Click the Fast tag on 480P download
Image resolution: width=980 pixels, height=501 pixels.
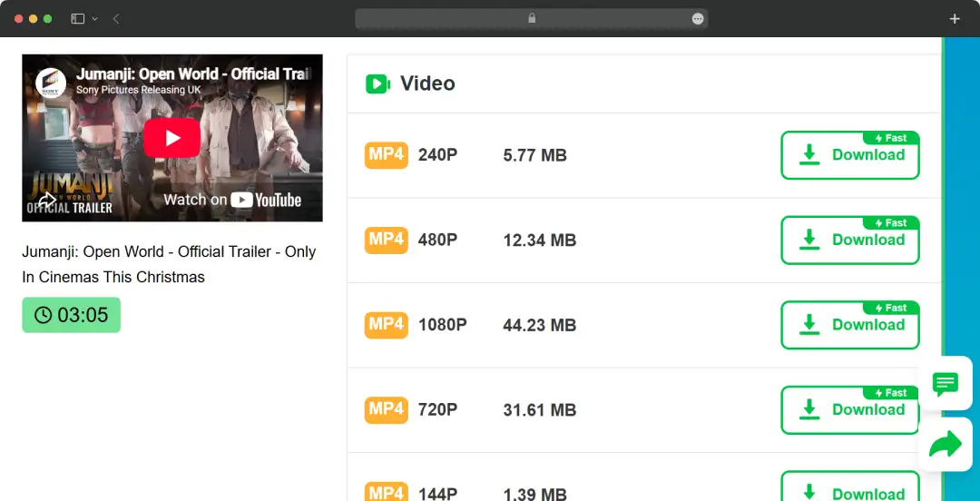coord(891,223)
